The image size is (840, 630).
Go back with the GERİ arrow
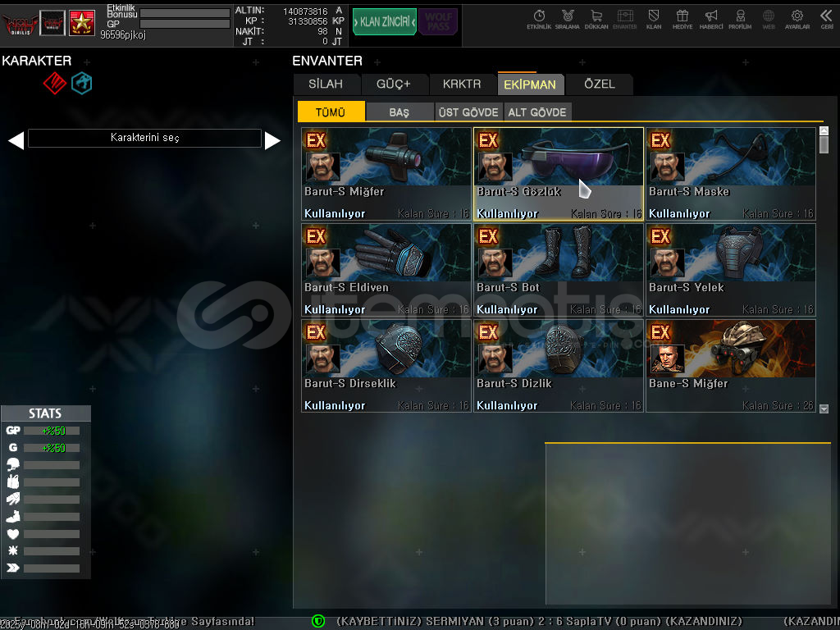[x=827, y=20]
